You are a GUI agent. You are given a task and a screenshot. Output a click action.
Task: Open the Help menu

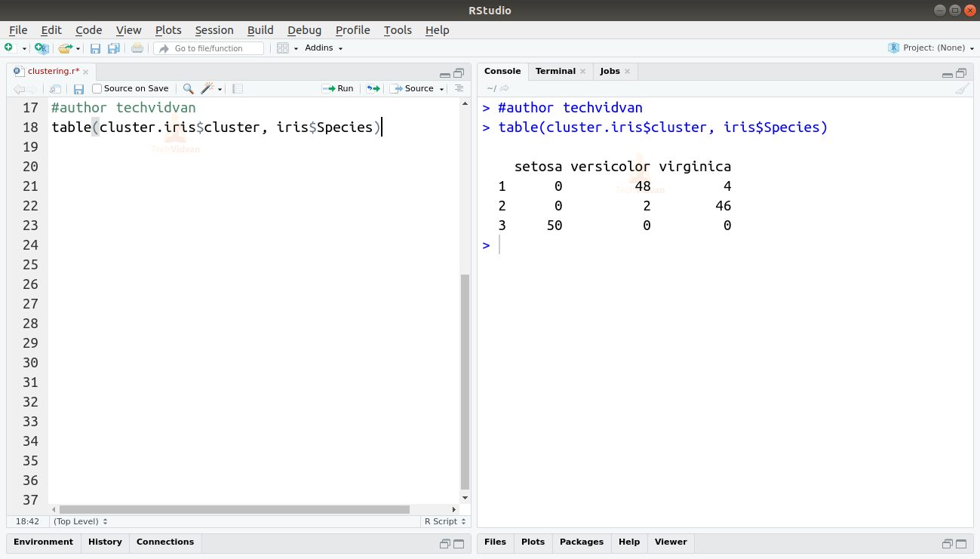437,30
